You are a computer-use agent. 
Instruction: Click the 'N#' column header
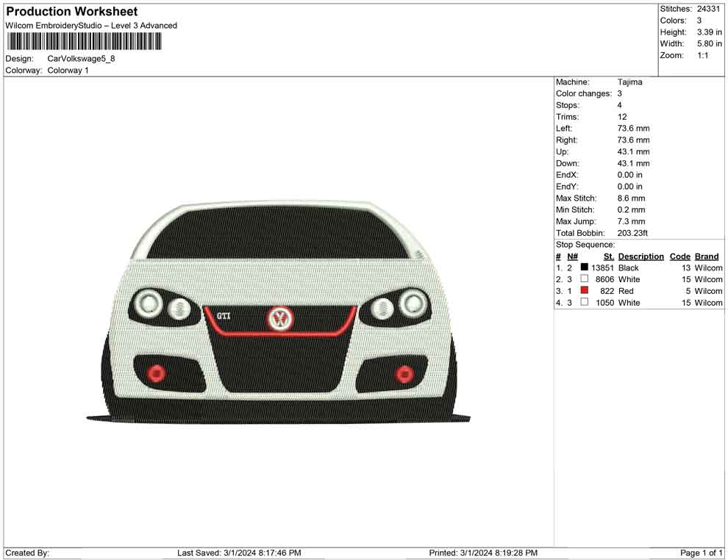click(x=572, y=256)
